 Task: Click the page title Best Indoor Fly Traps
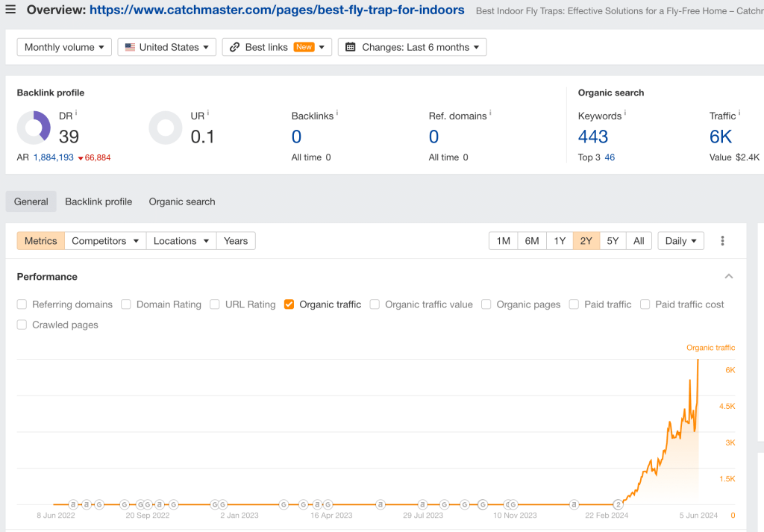point(619,10)
